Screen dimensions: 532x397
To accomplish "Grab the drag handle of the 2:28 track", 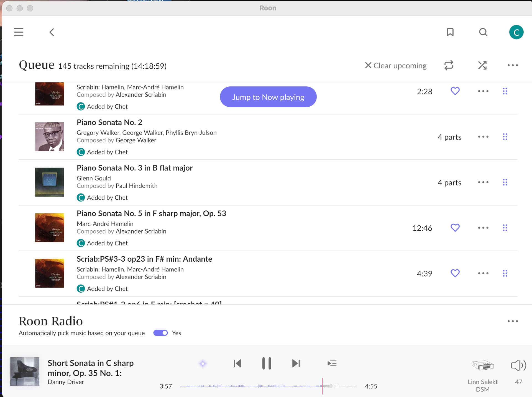I will tap(505, 91).
